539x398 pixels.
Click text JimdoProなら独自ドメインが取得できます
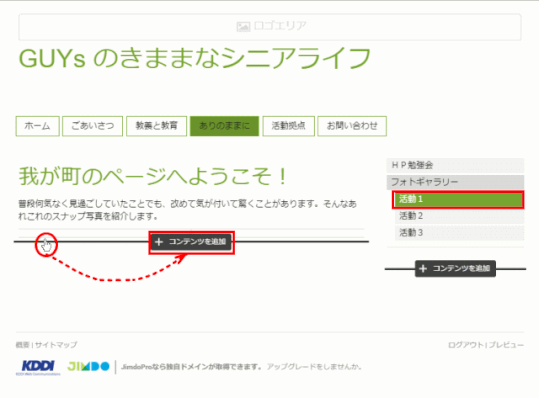point(191,367)
